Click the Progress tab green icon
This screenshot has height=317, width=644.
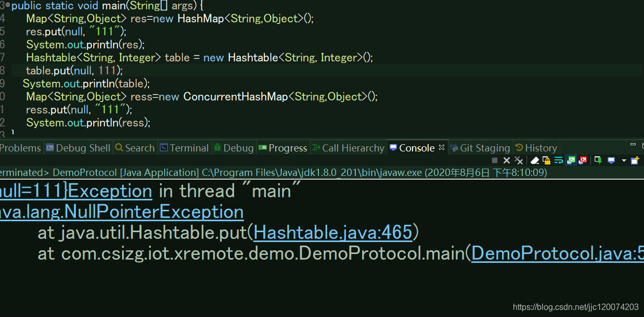[263, 148]
